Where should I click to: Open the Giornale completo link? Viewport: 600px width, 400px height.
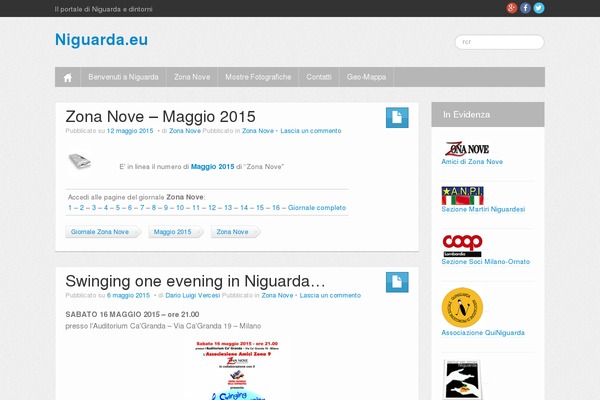317,208
